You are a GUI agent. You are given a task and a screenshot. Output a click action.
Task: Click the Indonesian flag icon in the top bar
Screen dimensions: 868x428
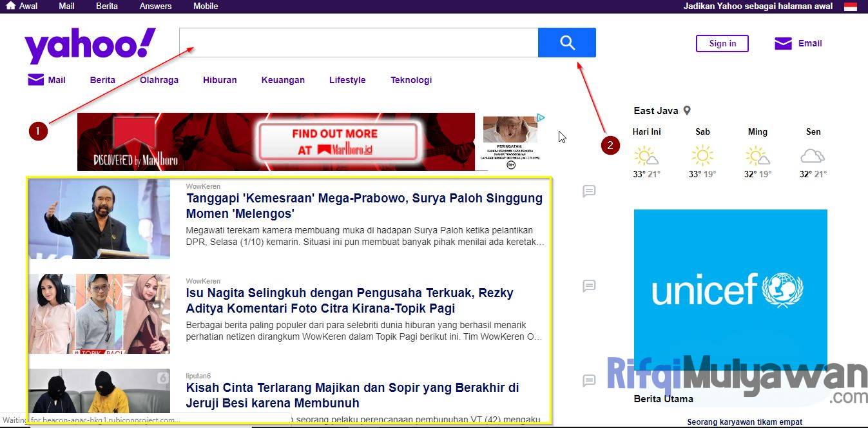click(851, 6)
